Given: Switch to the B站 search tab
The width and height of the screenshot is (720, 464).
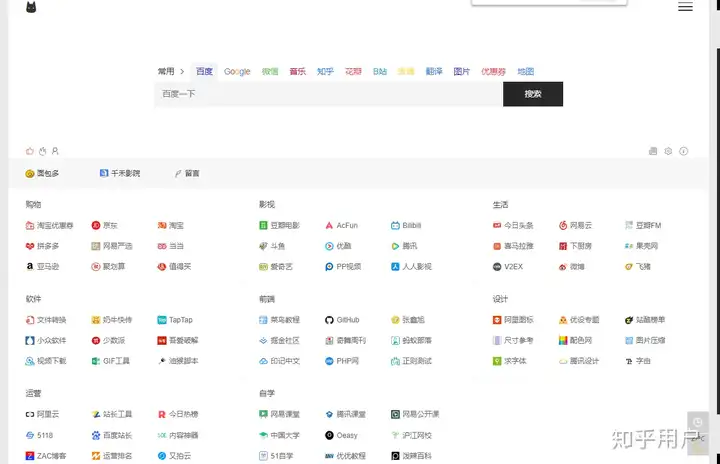Looking at the screenshot, I should [x=380, y=71].
